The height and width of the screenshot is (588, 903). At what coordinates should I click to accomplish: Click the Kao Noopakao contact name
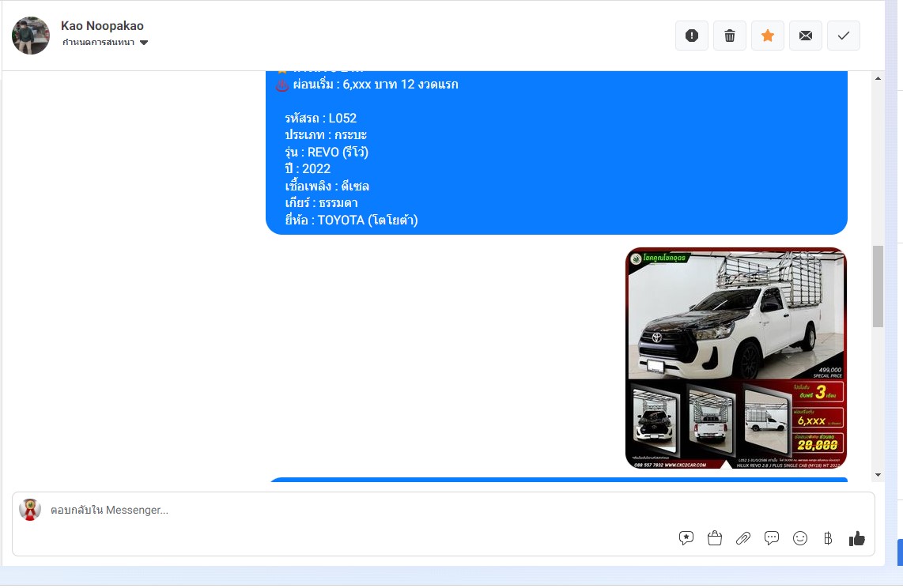tap(103, 26)
